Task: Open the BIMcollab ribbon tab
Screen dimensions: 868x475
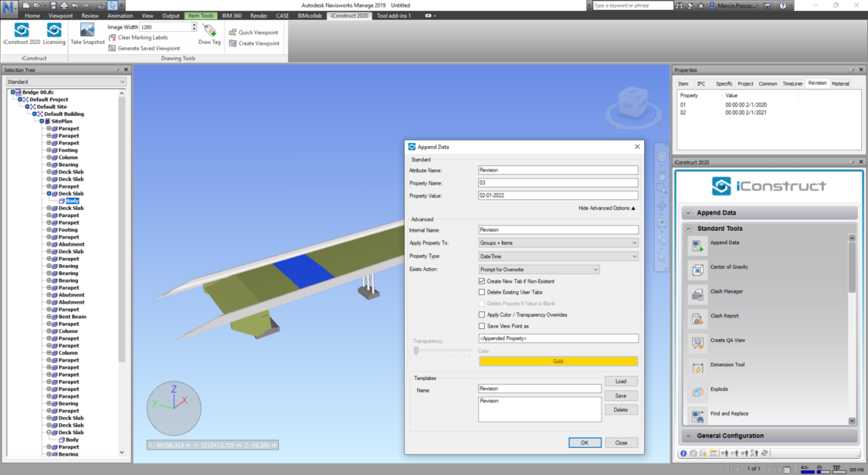Action: click(x=309, y=16)
